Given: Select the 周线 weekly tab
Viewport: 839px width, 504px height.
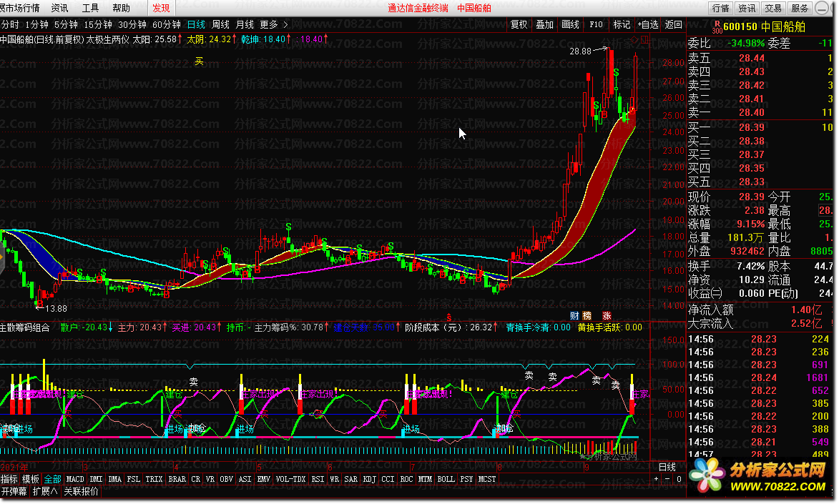Looking at the screenshot, I should (x=220, y=24).
